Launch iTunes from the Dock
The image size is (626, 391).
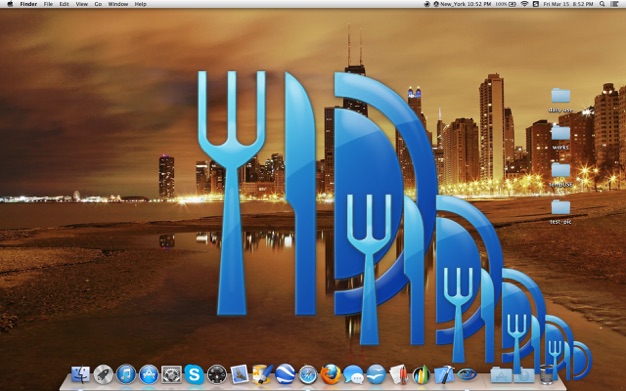(x=126, y=375)
